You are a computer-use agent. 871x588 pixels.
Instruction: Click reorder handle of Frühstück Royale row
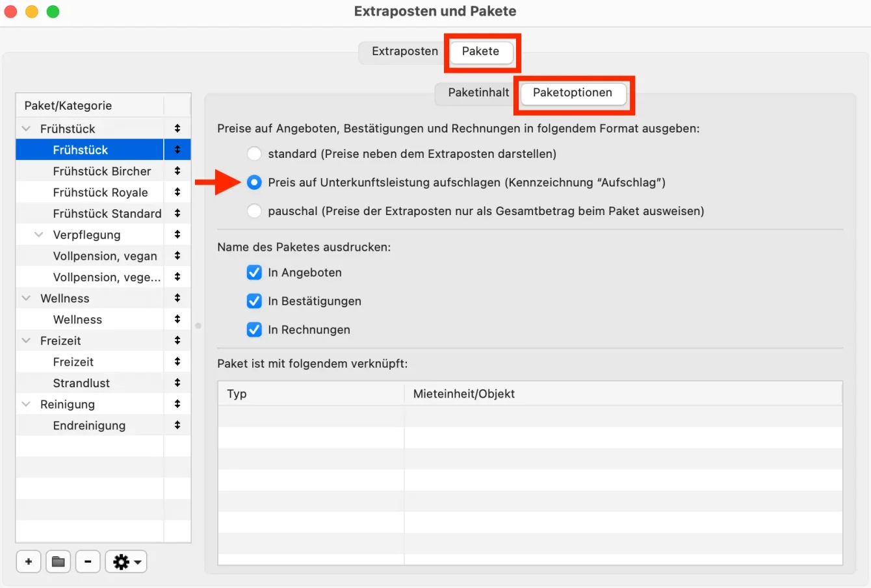tap(177, 192)
